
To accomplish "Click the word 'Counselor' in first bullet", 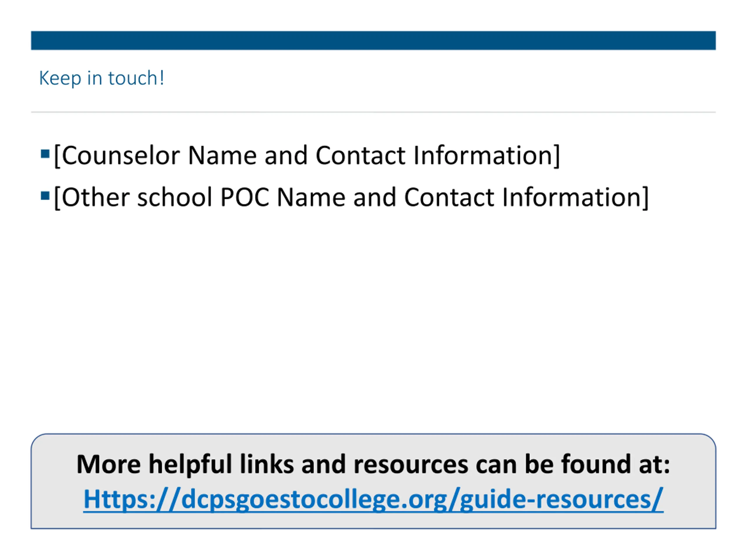I will click(121, 156).
